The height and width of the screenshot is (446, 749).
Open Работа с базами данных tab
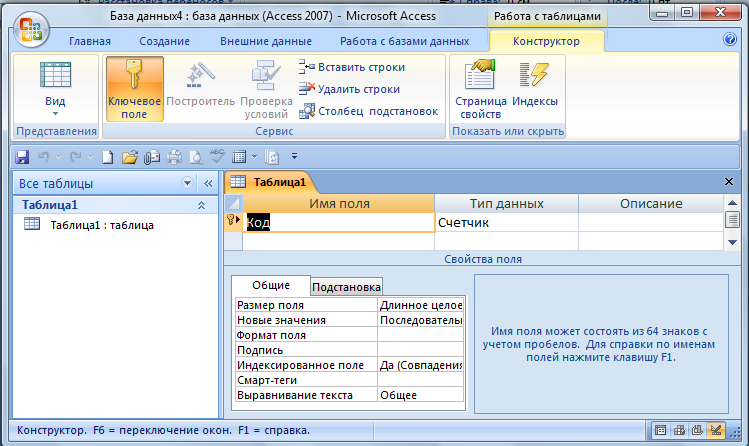click(405, 42)
